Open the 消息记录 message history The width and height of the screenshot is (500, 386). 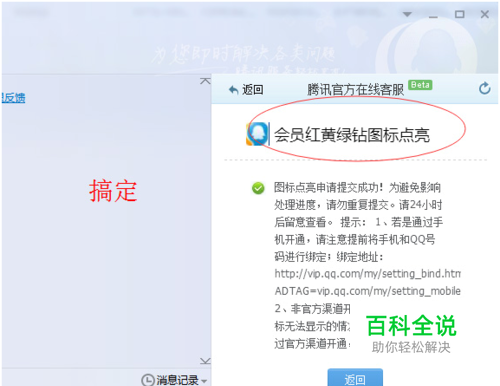pyautogui.click(x=178, y=380)
